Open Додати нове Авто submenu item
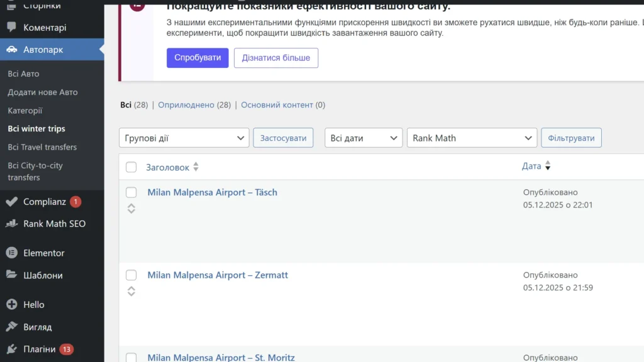Viewport: 644px width, 362px height. pyautogui.click(x=43, y=92)
